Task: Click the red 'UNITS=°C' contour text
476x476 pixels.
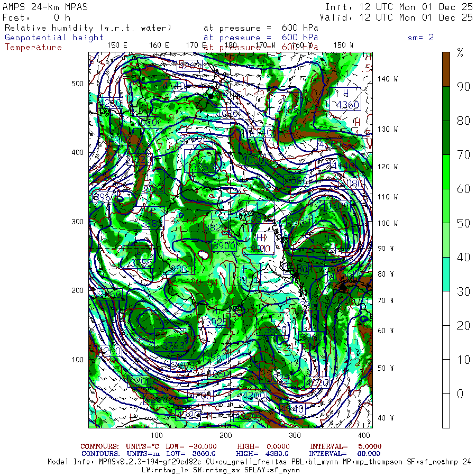Action: coord(143,446)
